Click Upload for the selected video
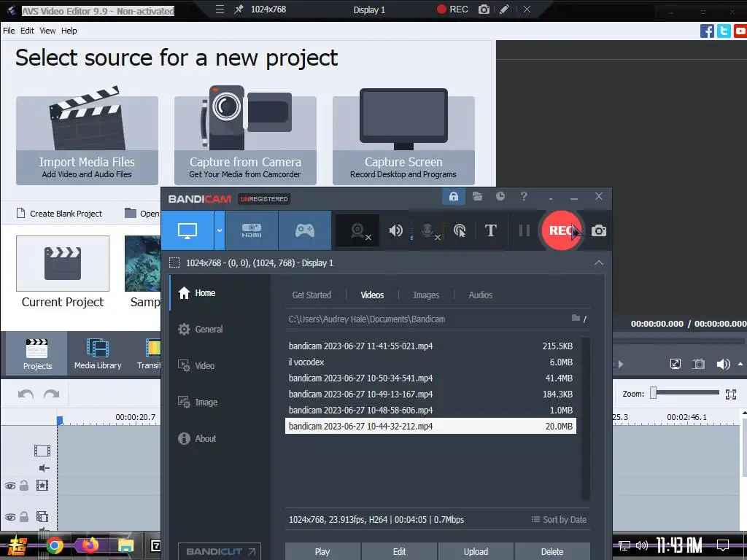This screenshot has width=747, height=560. pyautogui.click(x=476, y=551)
